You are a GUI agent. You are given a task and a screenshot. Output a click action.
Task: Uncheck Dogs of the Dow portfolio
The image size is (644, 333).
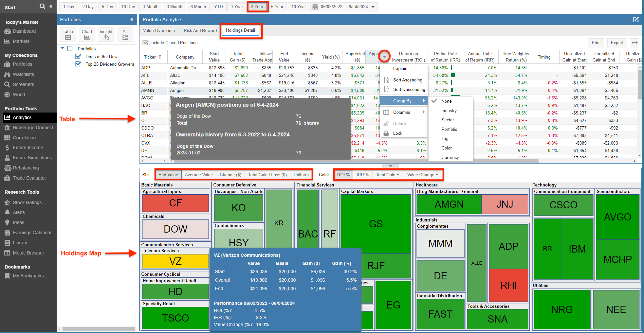[x=78, y=56]
